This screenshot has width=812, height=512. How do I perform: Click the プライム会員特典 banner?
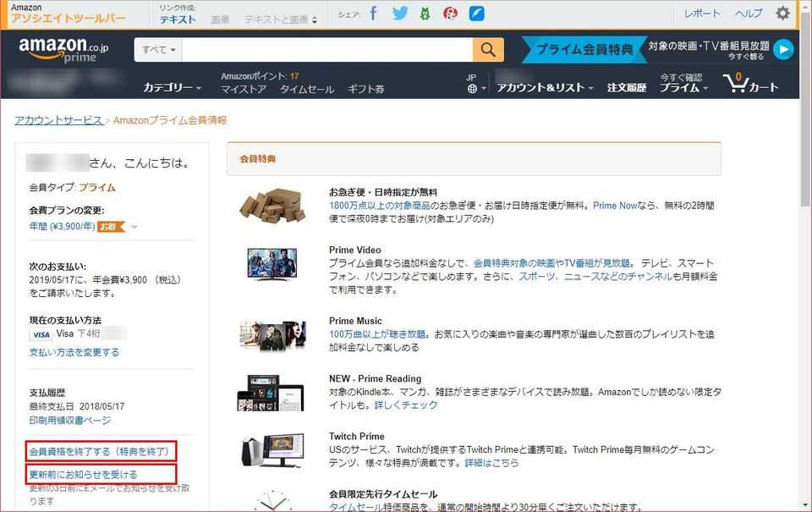584,50
